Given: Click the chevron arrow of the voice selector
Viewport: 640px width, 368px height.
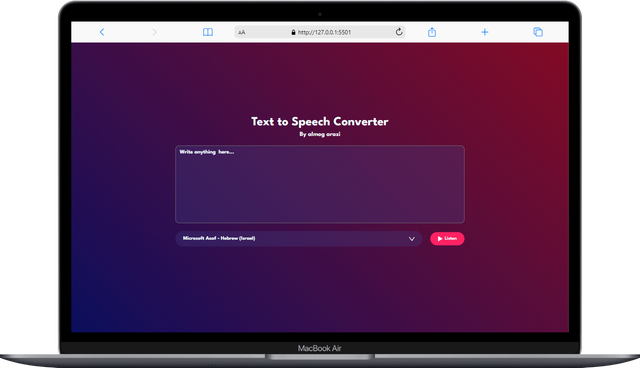Looking at the screenshot, I should pos(411,239).
